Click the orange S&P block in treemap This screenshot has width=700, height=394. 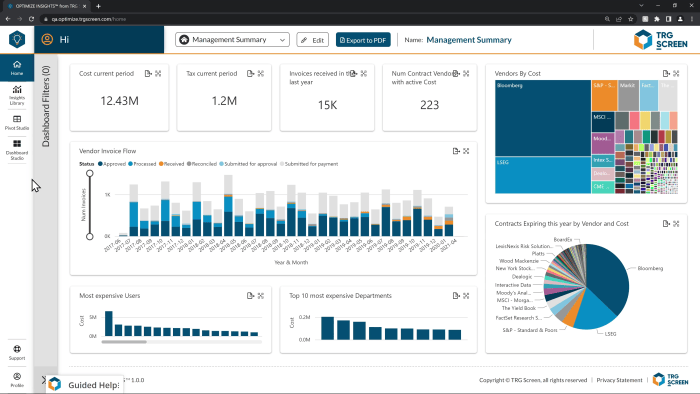tap(604, 95)
